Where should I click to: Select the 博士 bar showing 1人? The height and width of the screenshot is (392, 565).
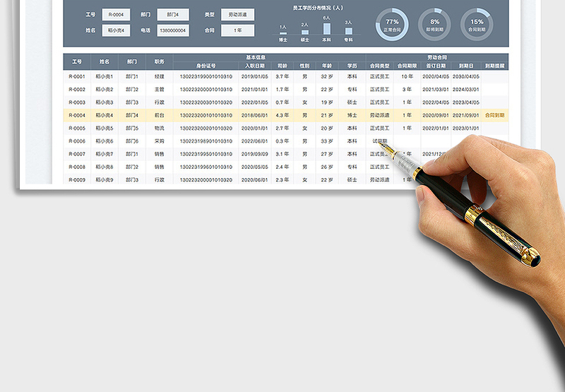point(283,33)
